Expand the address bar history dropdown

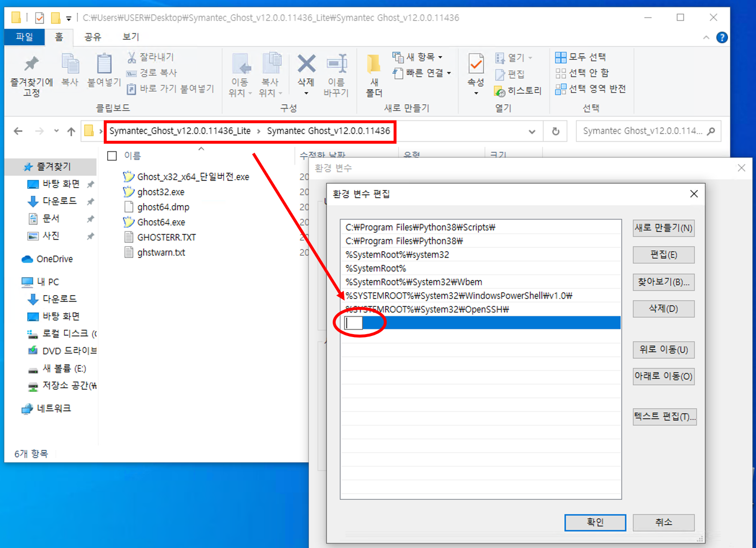(532, 132)
